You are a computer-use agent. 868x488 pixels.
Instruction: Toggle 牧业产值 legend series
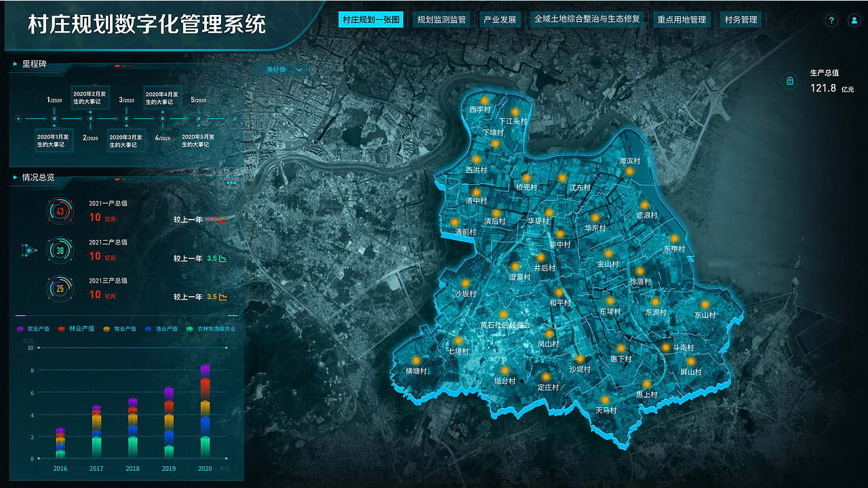point(119,329)
